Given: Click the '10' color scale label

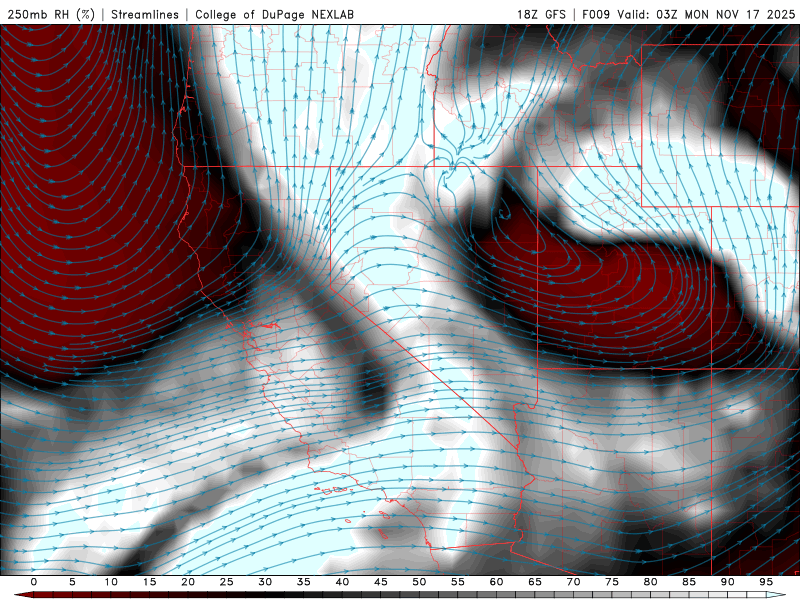Looking at the screenshot, I should click(111, 582).
